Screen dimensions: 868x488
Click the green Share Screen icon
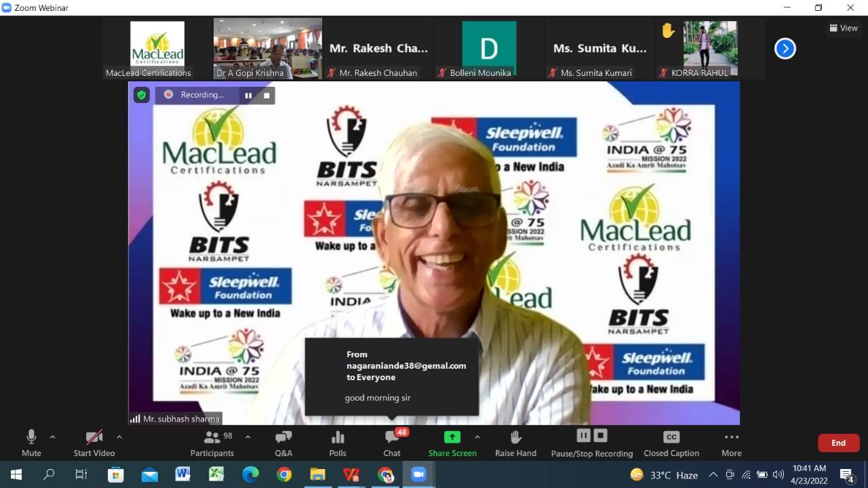(x=452, y=437)
